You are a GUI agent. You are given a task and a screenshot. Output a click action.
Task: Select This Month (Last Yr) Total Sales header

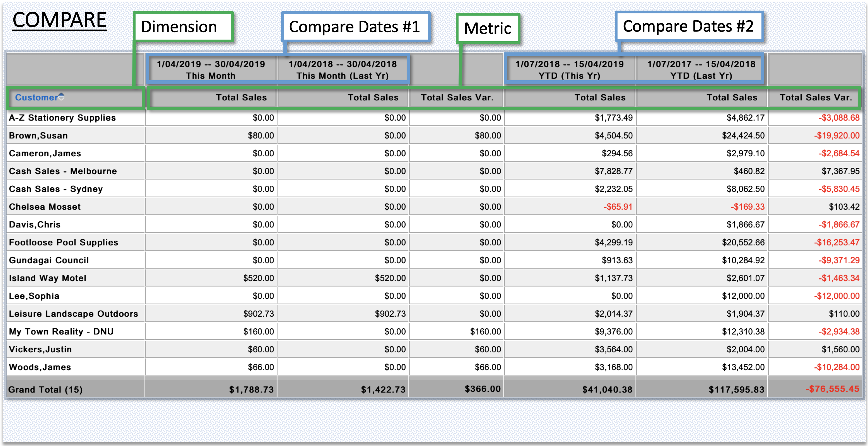click(373, 97)
